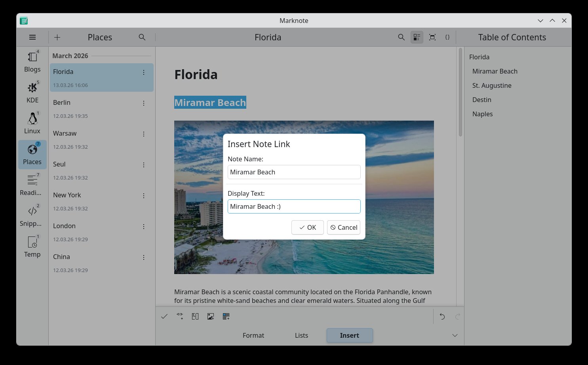Viewport: 588px width, 365px height.
Task: Click the focus mode icon in header
Action: 432,37
